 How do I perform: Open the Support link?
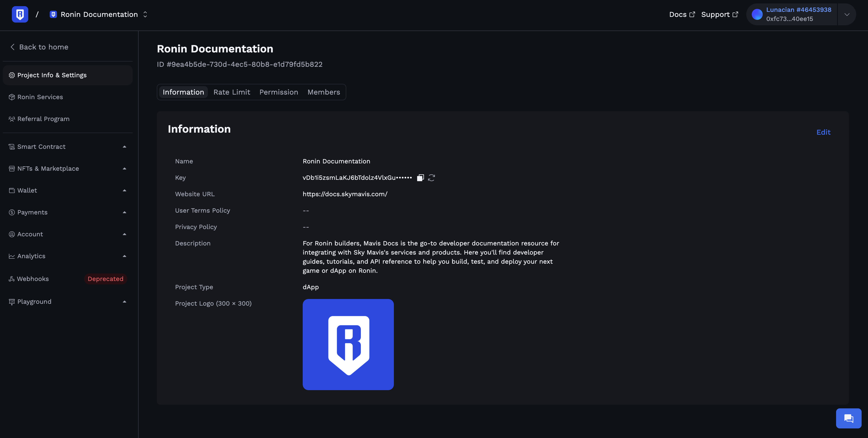719,15
